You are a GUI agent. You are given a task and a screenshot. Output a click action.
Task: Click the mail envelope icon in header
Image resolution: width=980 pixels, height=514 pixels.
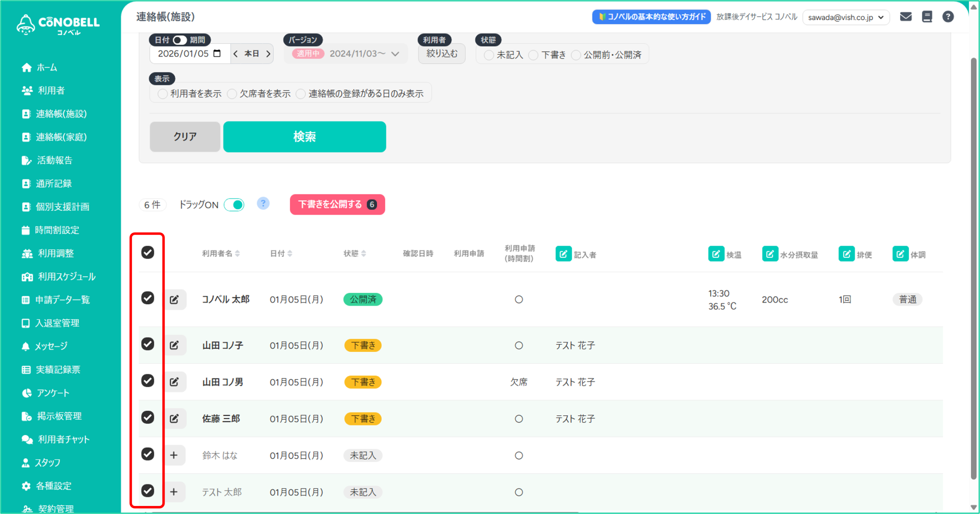pyautogui.click(x=905, y=17)
